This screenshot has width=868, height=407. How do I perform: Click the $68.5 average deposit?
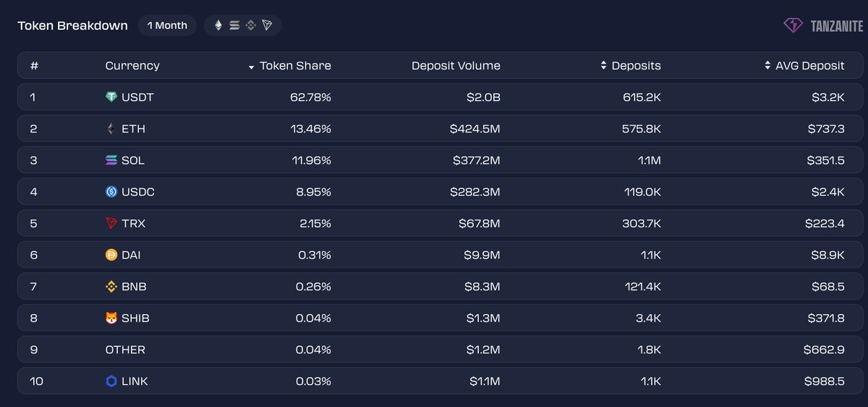coord(828,287)
